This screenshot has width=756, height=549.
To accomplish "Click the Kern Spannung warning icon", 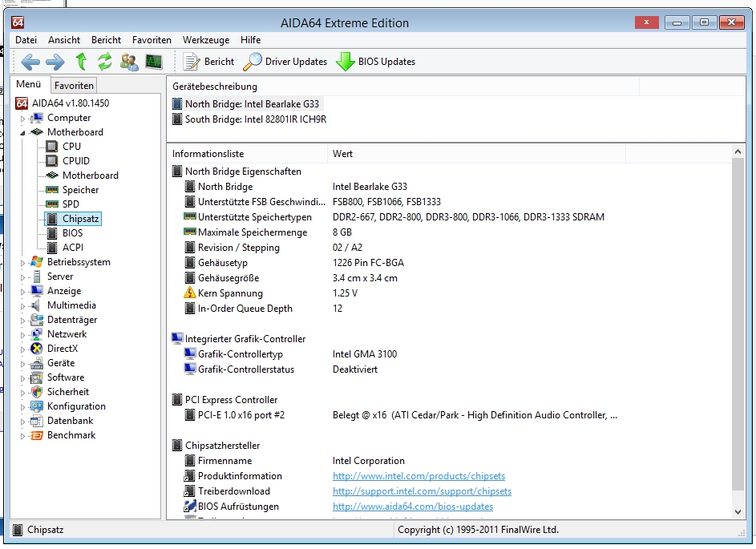I will [189, 293].
